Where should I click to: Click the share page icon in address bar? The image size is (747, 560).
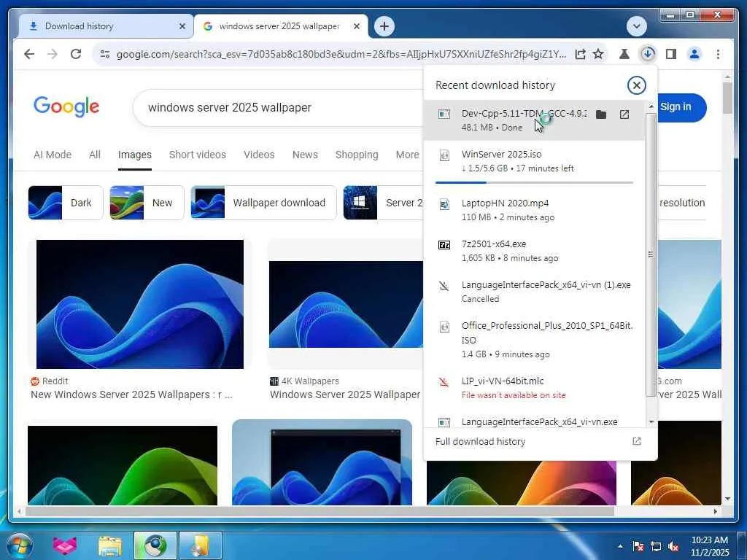(x=580, y=54)
